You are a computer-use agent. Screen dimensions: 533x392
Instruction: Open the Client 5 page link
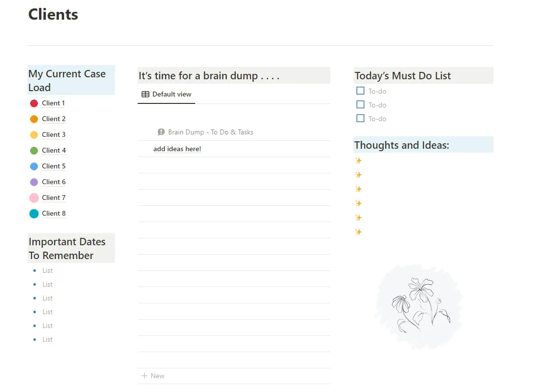tap(54, 166)
